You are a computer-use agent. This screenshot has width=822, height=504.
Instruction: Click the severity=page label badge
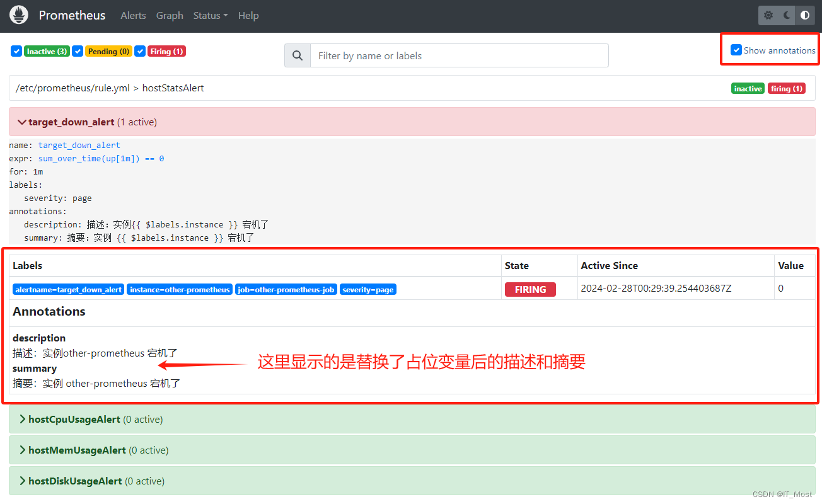point(368,290)
